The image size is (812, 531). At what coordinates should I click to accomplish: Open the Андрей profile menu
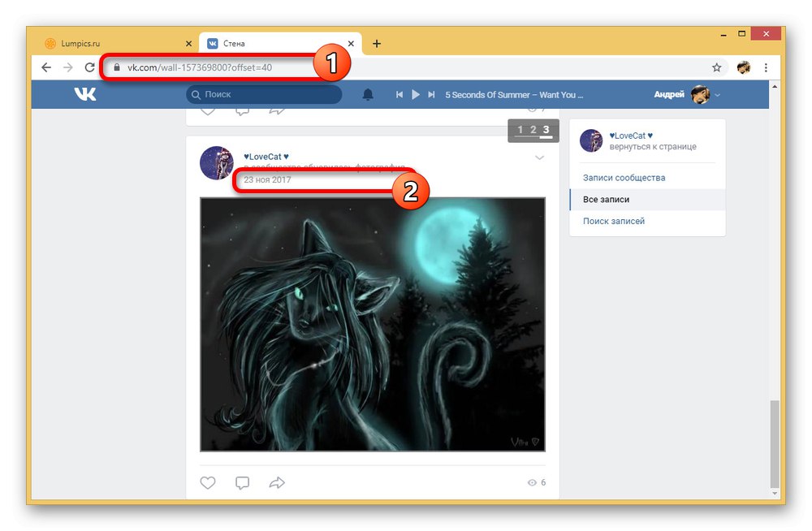coord(687,94)
